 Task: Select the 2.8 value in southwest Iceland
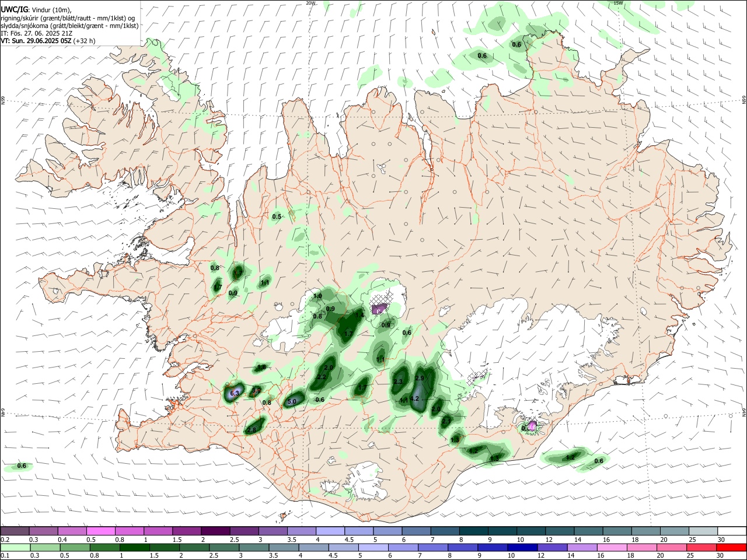coord(252,430)
